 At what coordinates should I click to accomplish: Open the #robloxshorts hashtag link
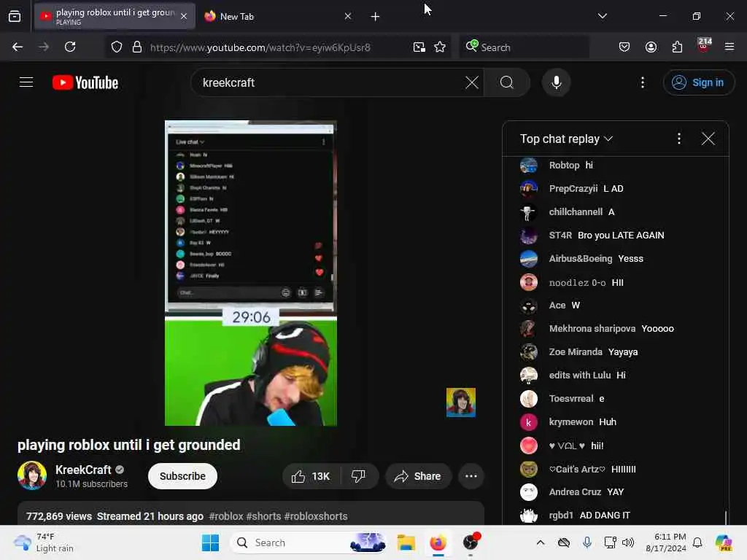click(x=315, y=516)
